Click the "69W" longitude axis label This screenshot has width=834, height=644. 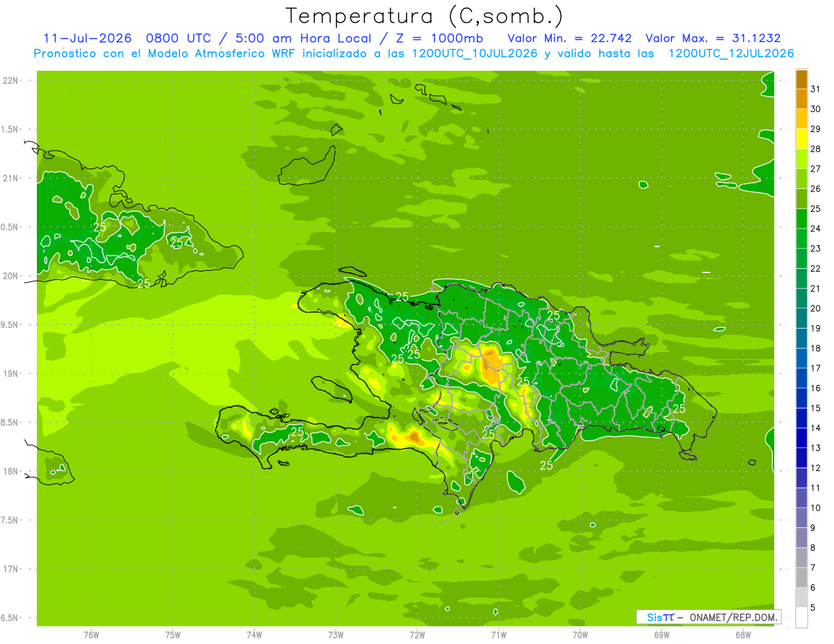[662, 635]
